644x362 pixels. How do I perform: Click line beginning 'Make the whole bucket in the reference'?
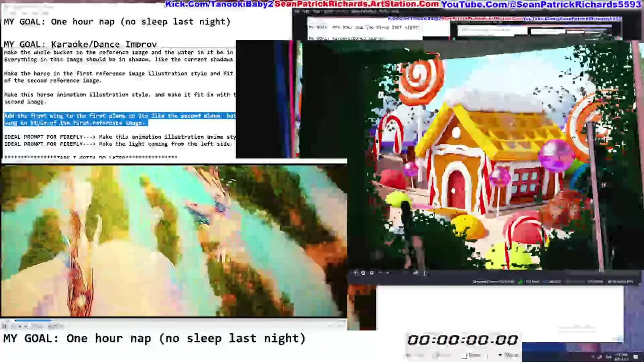(119, 52)
